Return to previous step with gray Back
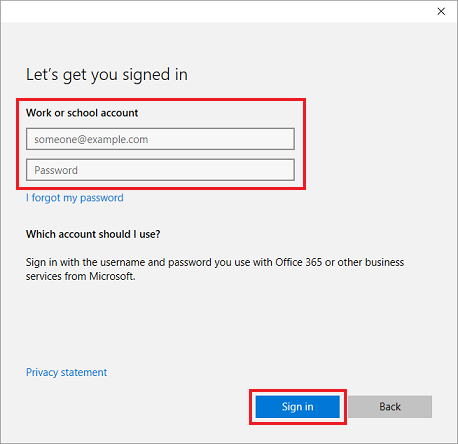458x444 pixels. tap(390, 407)
